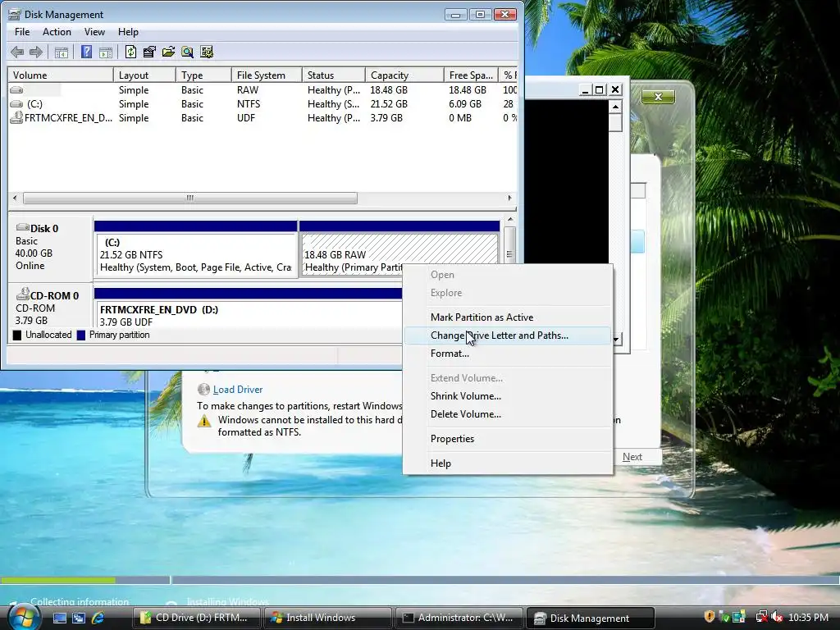Open the blue question mark Help toolbar icon
Viewport: 840px width, 630px height.
pos(86,52)
